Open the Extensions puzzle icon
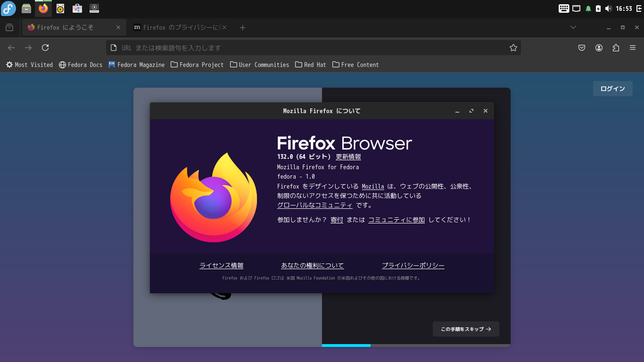This screenshot has width=644, height=362. tap(616, 48)
